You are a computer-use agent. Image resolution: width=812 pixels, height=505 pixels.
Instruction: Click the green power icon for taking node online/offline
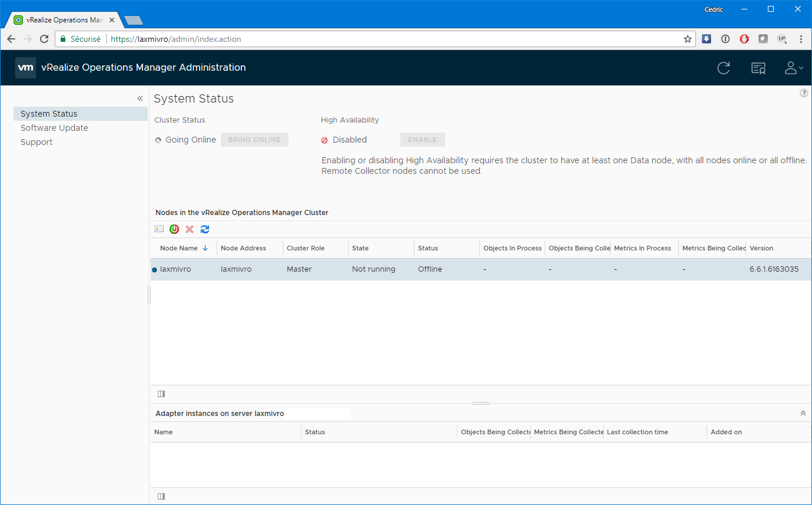click(174, 229)
